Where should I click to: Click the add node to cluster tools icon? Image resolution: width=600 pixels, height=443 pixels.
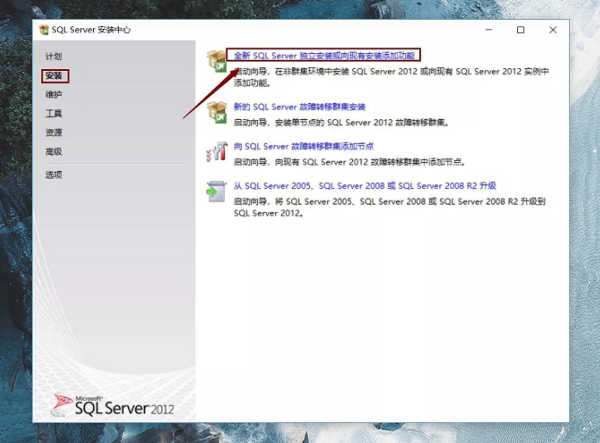(214, 151)
